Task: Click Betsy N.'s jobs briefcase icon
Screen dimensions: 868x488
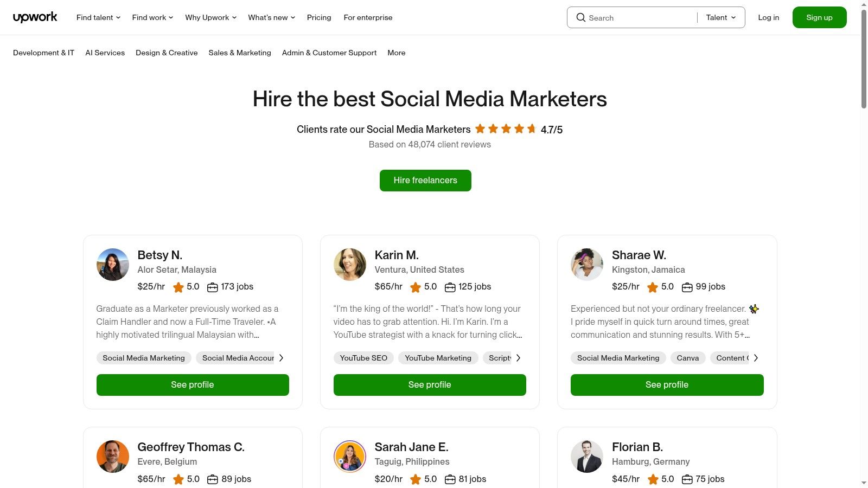Action: (213, 287)
